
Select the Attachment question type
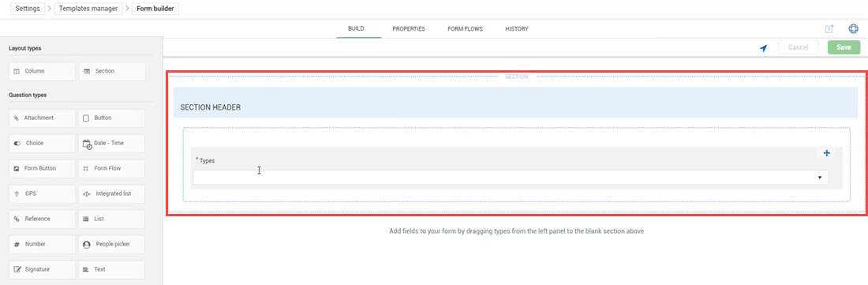click(x=42, y=118)
